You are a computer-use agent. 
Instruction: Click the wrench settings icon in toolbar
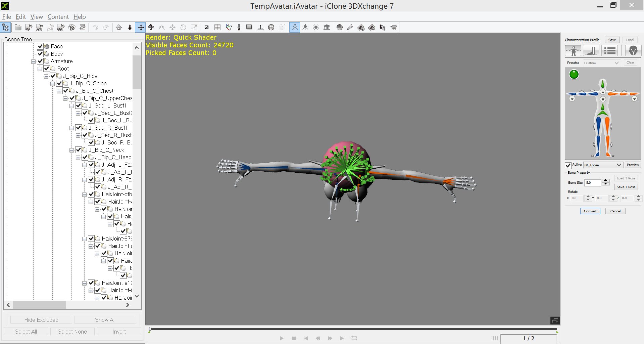(350, 28)
